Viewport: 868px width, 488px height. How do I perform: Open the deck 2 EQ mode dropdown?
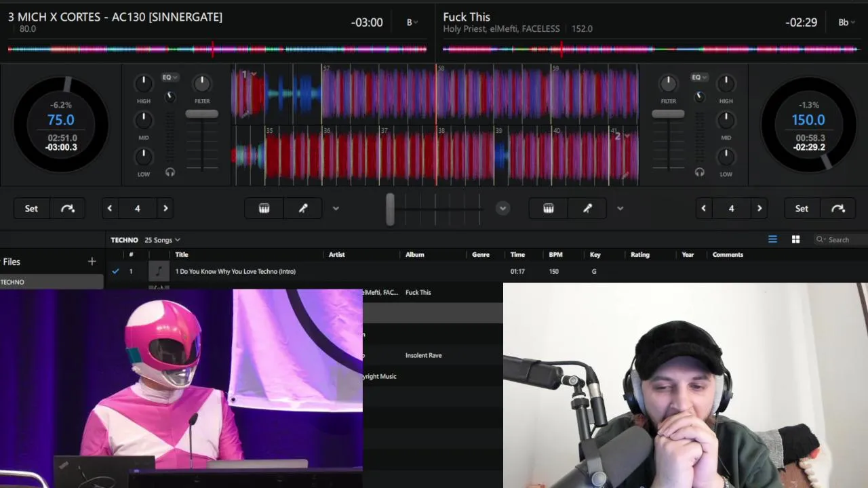[699, 77]
